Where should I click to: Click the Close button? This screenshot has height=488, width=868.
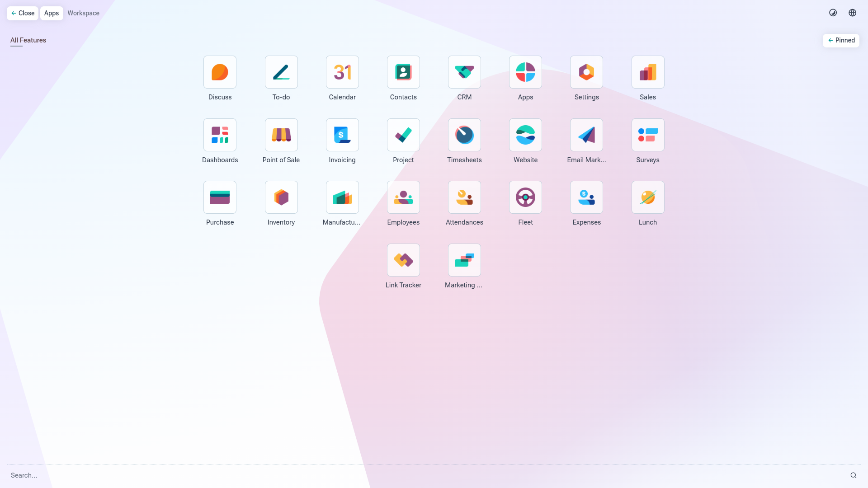(x=23, y=13)
